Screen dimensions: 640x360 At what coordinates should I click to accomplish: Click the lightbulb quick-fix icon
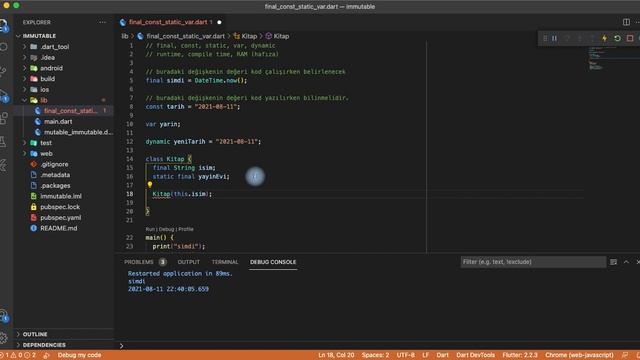[150, 185]
